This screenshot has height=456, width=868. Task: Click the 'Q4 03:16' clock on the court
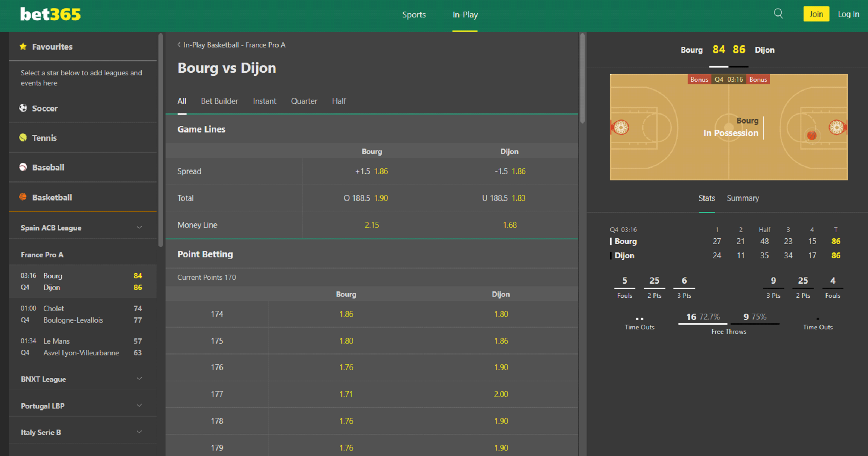pos(728,80)
